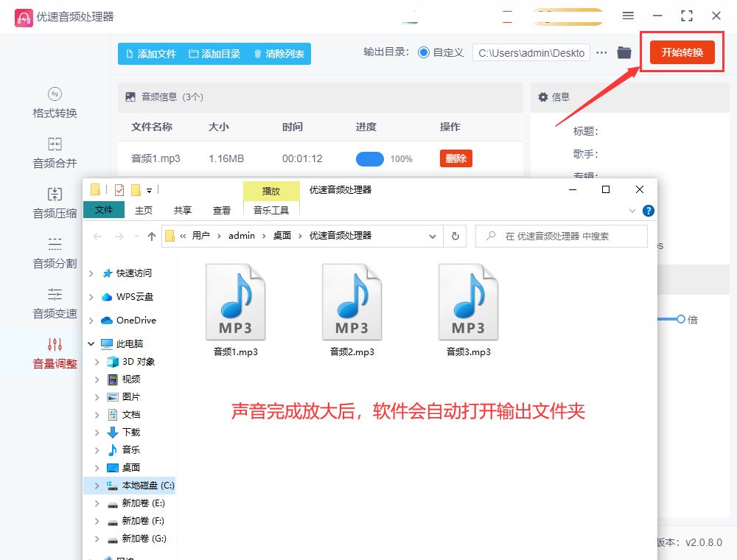The height and width of the screenshot is (560, 737).
Task: Open the 格式转换 format conversion tool
Action: pos(55,103)
